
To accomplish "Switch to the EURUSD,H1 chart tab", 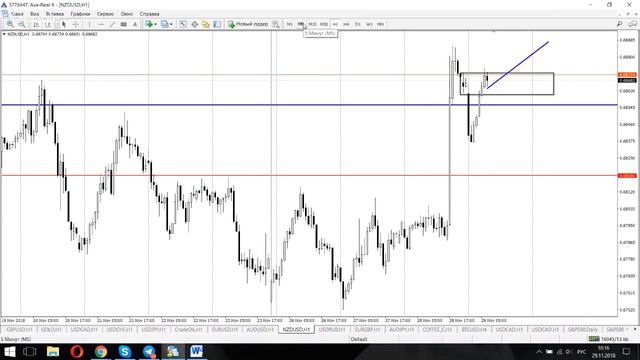I will tap(224, 329).
